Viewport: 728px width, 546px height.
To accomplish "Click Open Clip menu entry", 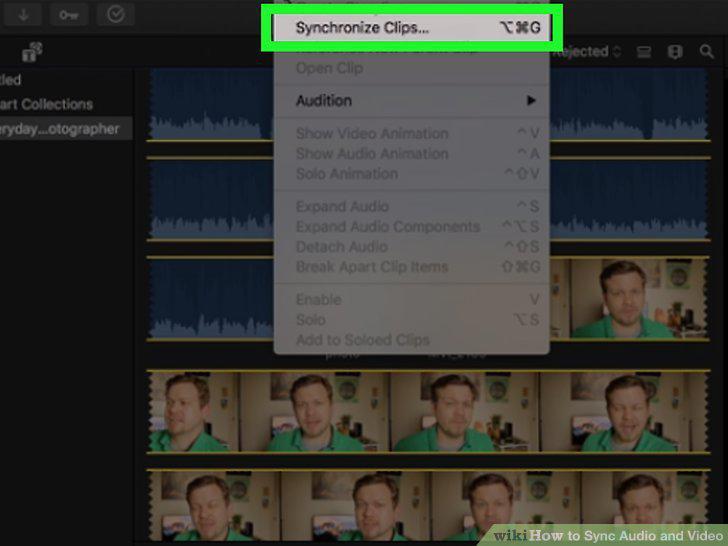I will click(x=411, y=68).
